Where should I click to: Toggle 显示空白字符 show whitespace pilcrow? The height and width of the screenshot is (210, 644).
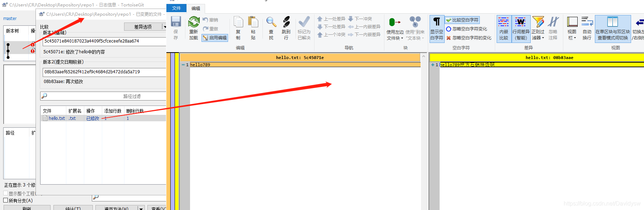tap(437, 29)
